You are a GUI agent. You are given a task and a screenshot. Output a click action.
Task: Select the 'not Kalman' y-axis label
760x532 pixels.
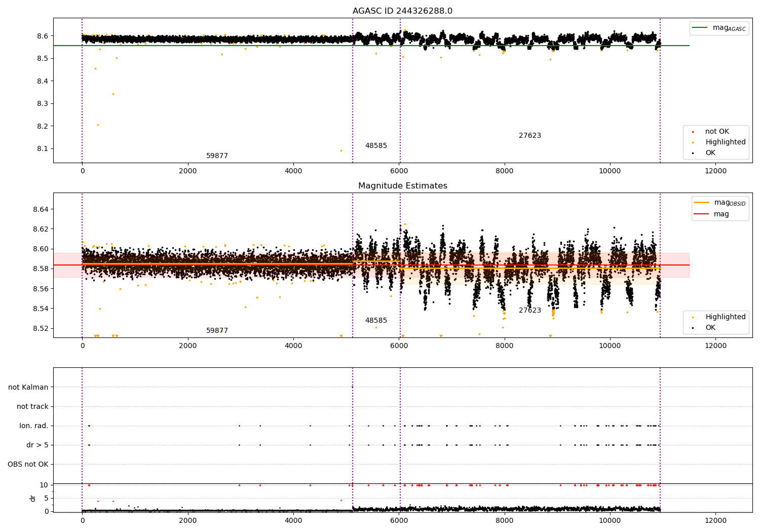28,387
